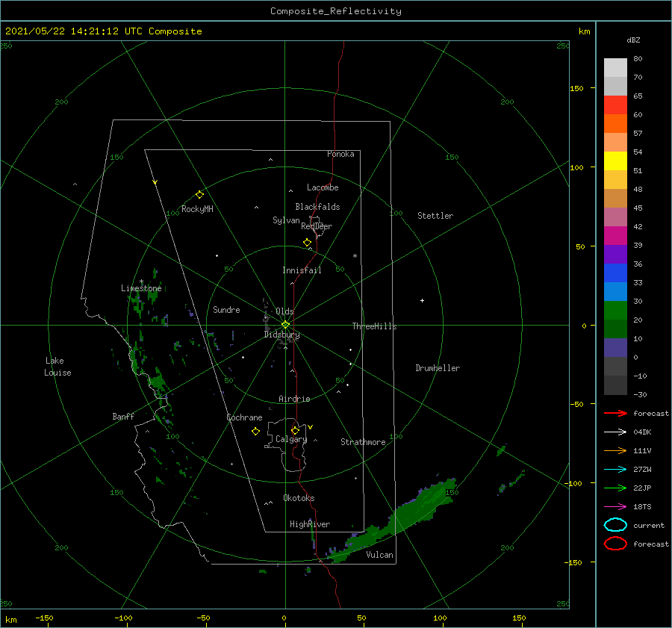Click yellow diamond marker below Cochrane

click(x=255, y=432)
